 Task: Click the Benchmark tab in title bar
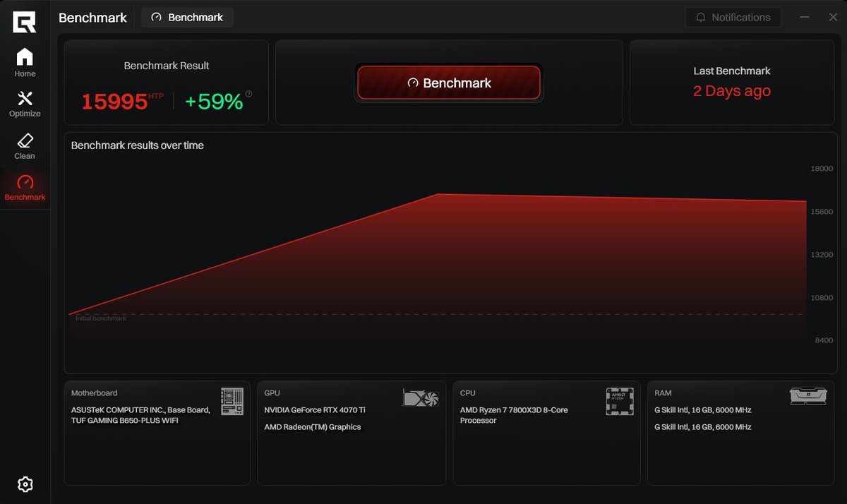(x=187, y=18)
